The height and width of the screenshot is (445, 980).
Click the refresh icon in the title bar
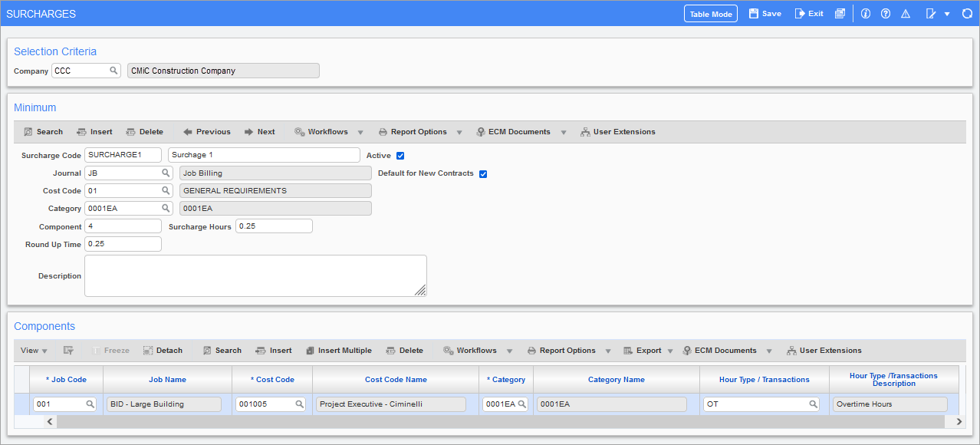pyautogui.click(x=966, y=13)
